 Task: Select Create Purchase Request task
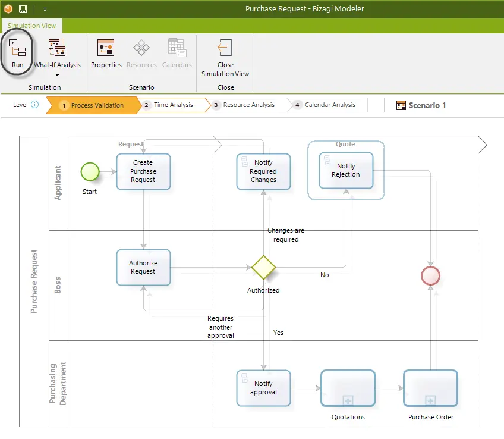(143, 171)
